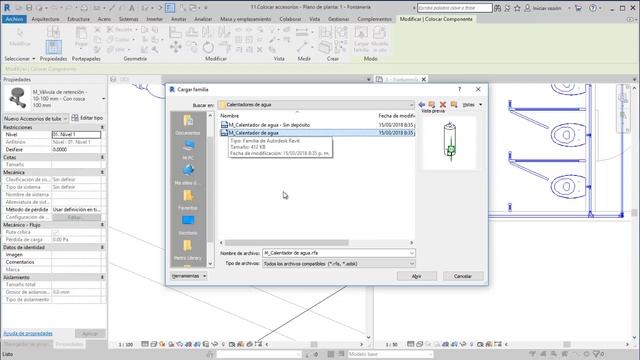Image resolution: width=640 pixels, height=360 pixels.
Task: Click the Nombre de archivo input field
Action: pyautogui.click(x=336, y=253)
